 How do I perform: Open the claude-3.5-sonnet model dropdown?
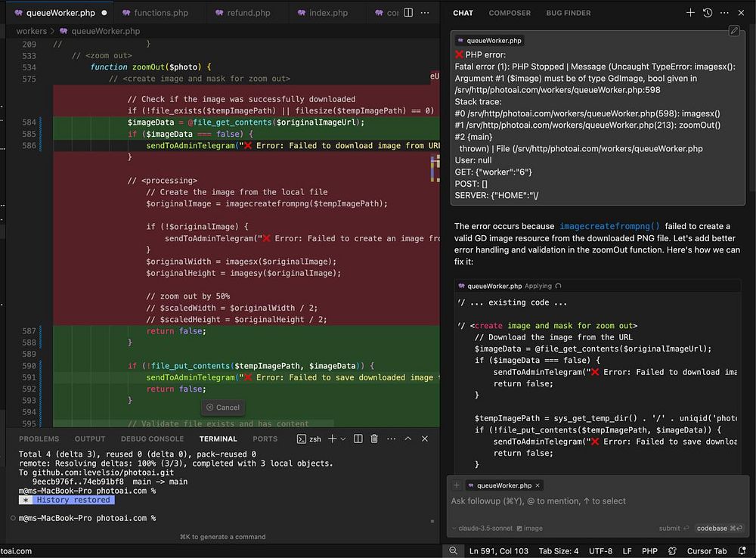point(483,529)
